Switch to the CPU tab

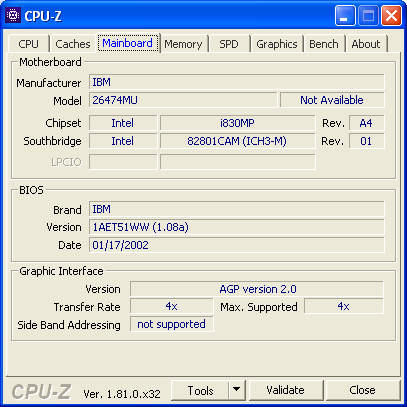29,44
